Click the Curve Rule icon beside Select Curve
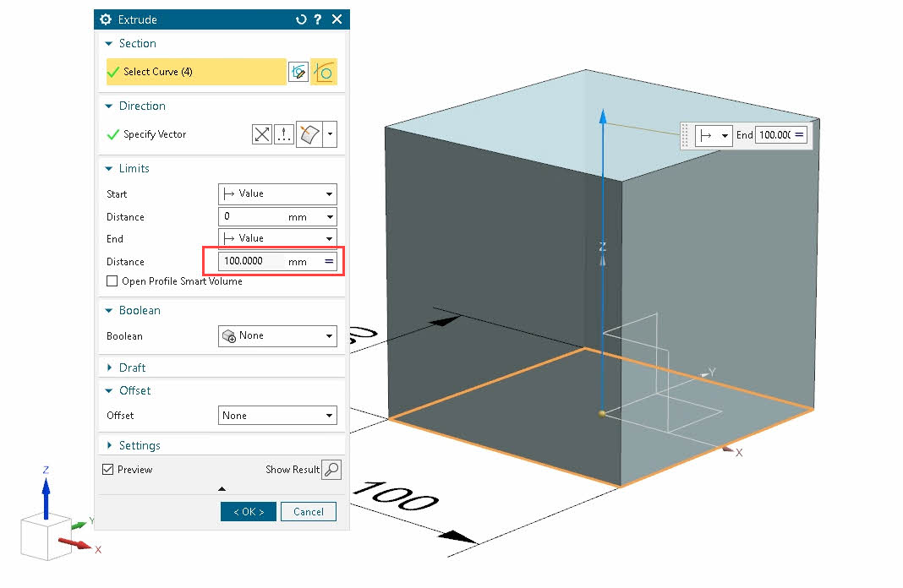The image size is (903, 588). pos(325,72)
